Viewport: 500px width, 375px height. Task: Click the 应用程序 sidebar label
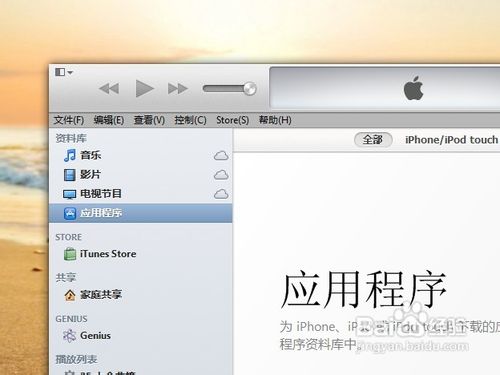click(x=101, y=213)
